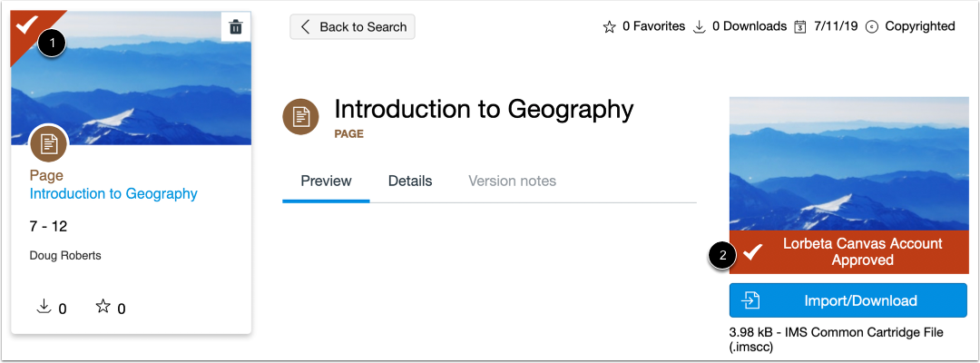The width and height of the screenshot is (980, 363).
Task: Click the page icon beside the title
Action: pyautogui.click(x=300, y=117)
